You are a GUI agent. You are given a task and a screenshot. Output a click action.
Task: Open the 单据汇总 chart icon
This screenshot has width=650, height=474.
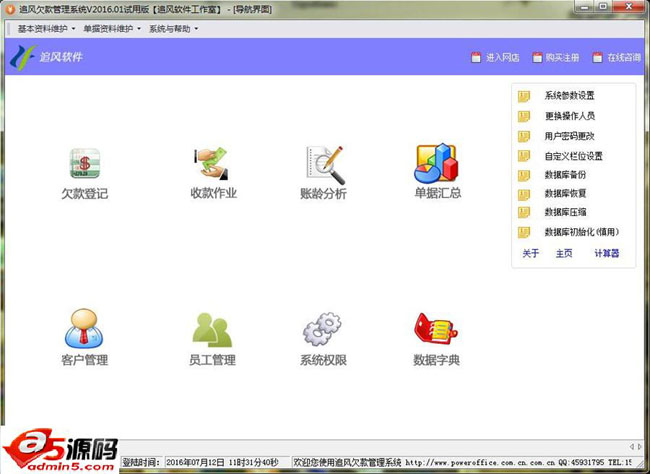436,163
